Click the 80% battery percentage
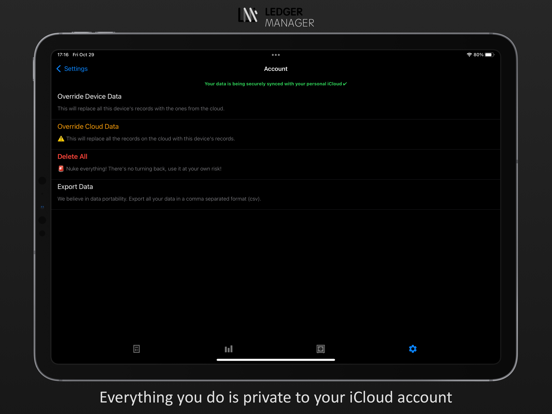Image resolution: width=552 pixels, height=414 pixels. coord(478,55)
